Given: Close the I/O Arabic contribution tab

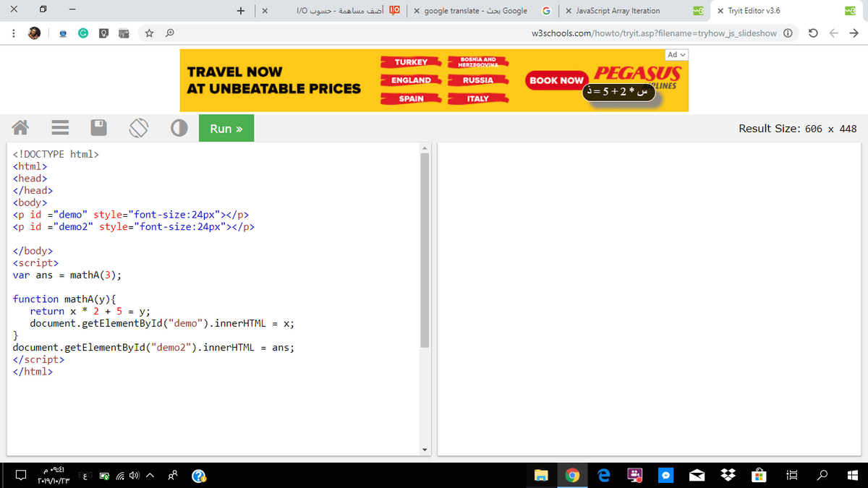Looking at the screenshot, I should coord(265,11).
